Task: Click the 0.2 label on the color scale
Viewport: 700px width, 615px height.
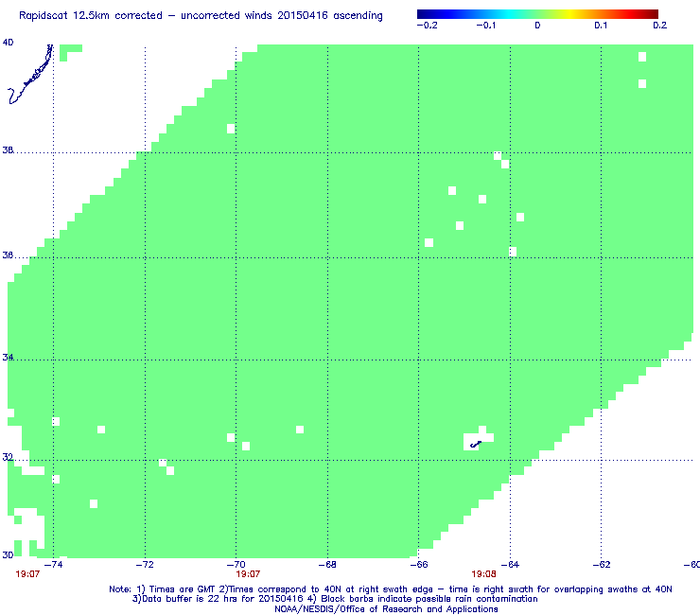Action: (660, 26)
